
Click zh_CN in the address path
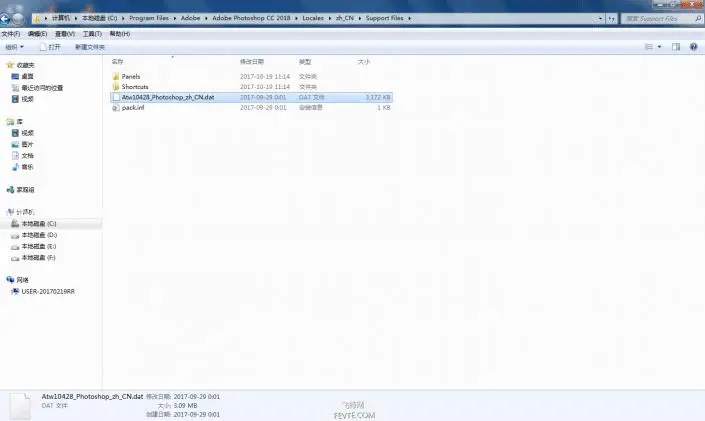[344, 18]
